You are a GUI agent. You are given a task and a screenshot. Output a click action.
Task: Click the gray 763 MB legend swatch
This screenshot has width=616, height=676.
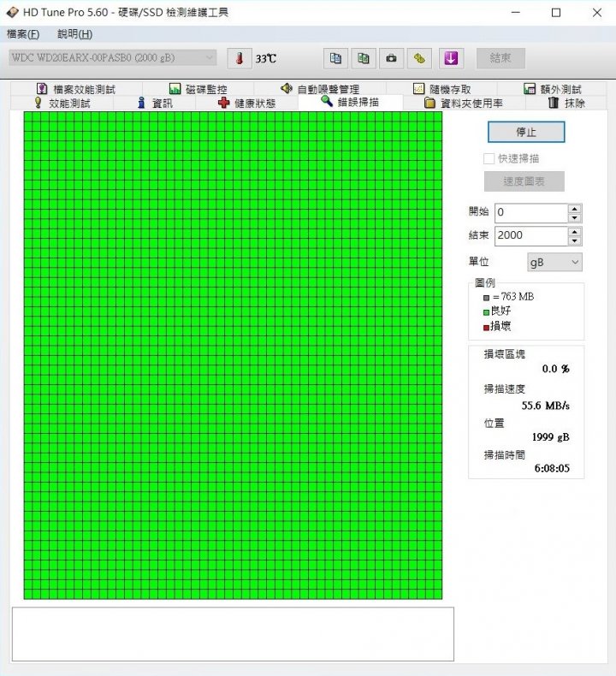click(486, 298)
